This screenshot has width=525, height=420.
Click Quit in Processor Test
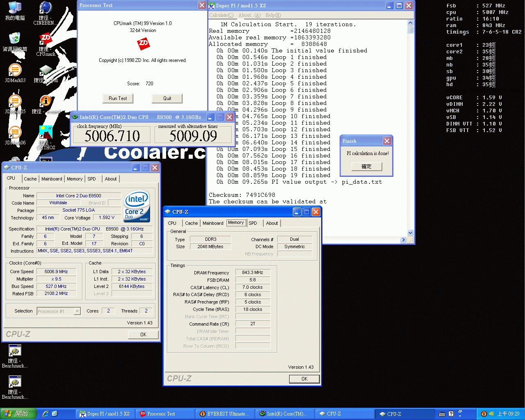tap(167, 98)
